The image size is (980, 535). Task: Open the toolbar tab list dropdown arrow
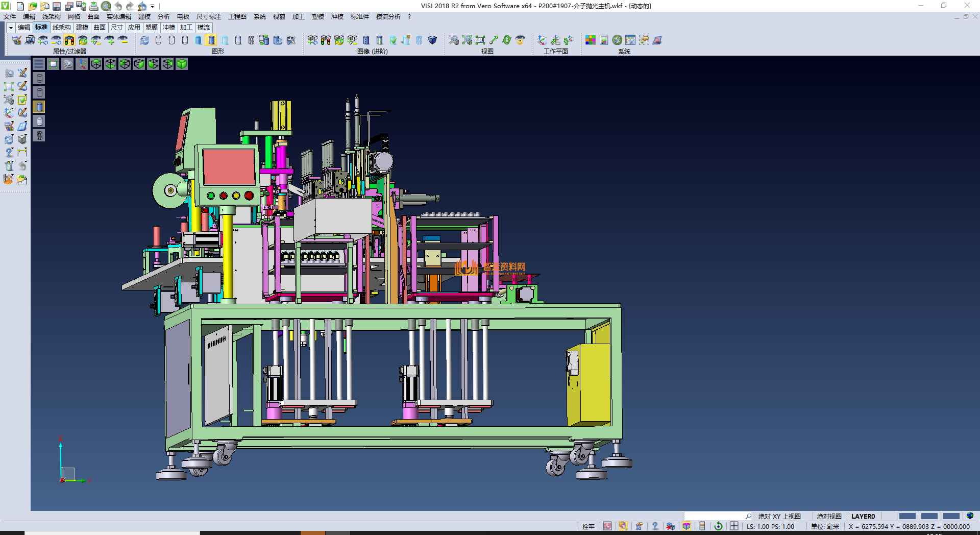click(11, 28)
